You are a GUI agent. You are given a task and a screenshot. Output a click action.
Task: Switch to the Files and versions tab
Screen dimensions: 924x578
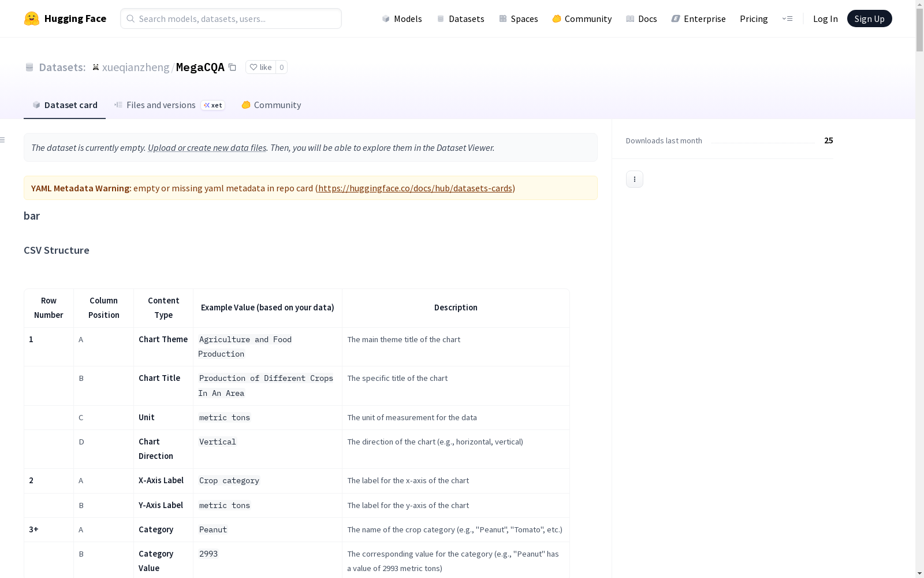click(170, 105)
